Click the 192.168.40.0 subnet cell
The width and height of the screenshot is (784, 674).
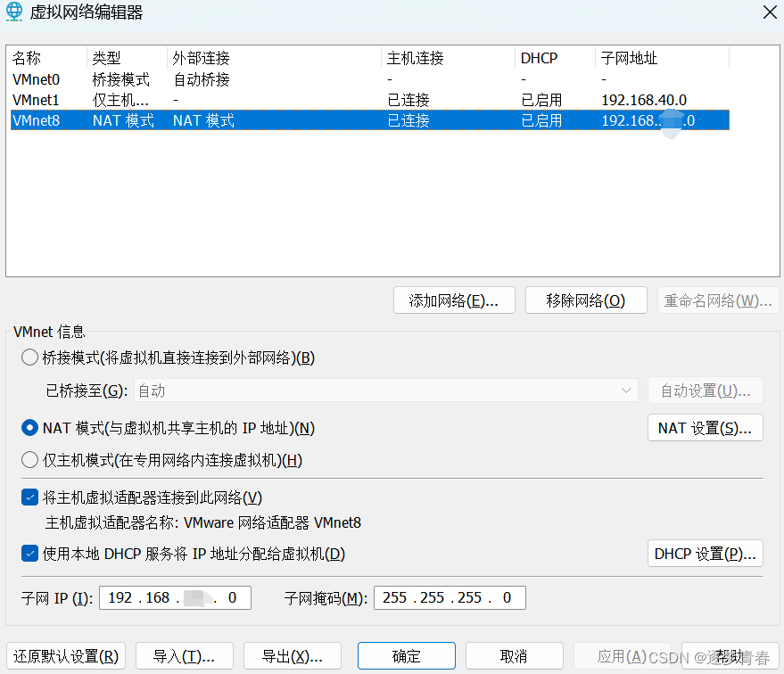click(x=644, y=100)
